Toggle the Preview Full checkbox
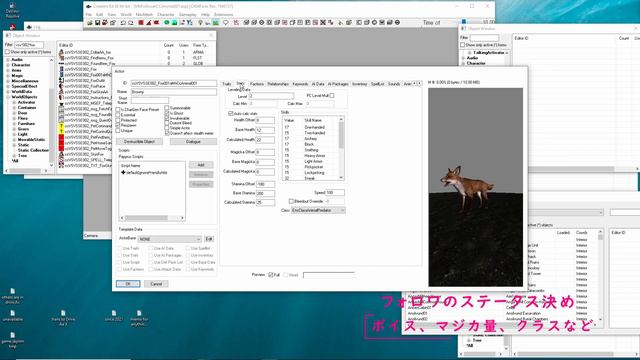This screenshot has height=360, width=640. (271, 275)
